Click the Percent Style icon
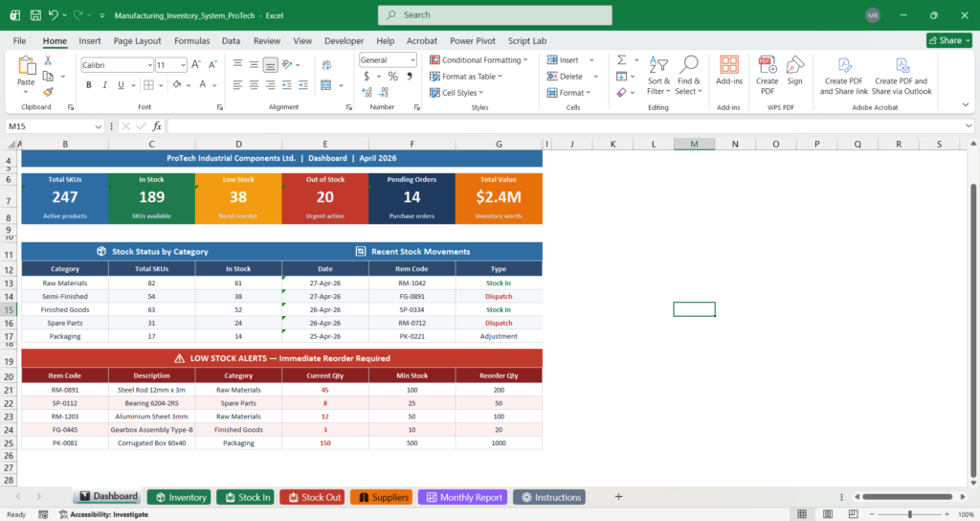 (392, 77)
